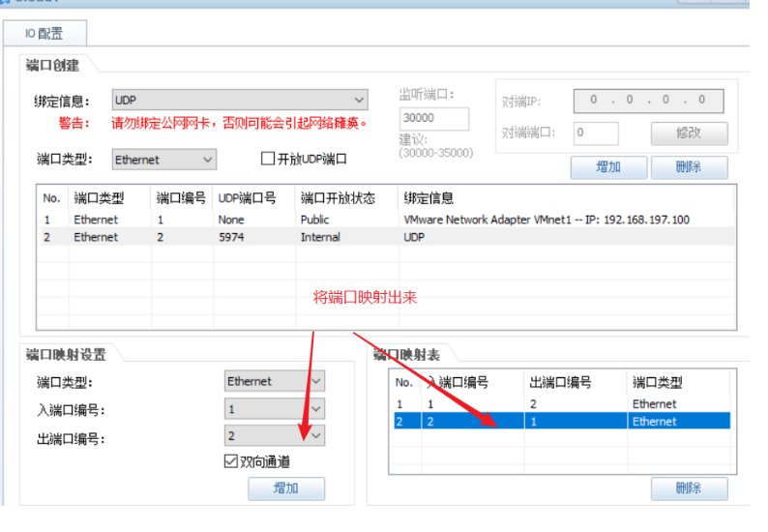Click the 对端端口 input field

coord(596,133)
